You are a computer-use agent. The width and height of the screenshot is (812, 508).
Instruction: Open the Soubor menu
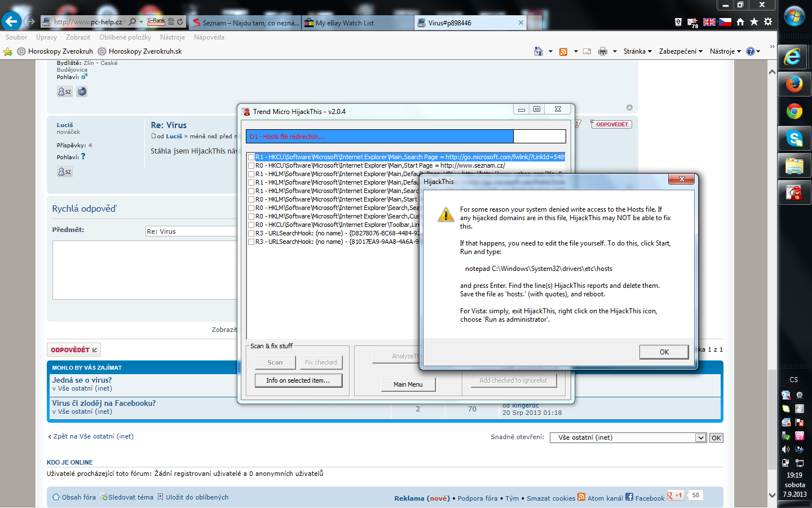pyautogui.click(x=16, y=37)
